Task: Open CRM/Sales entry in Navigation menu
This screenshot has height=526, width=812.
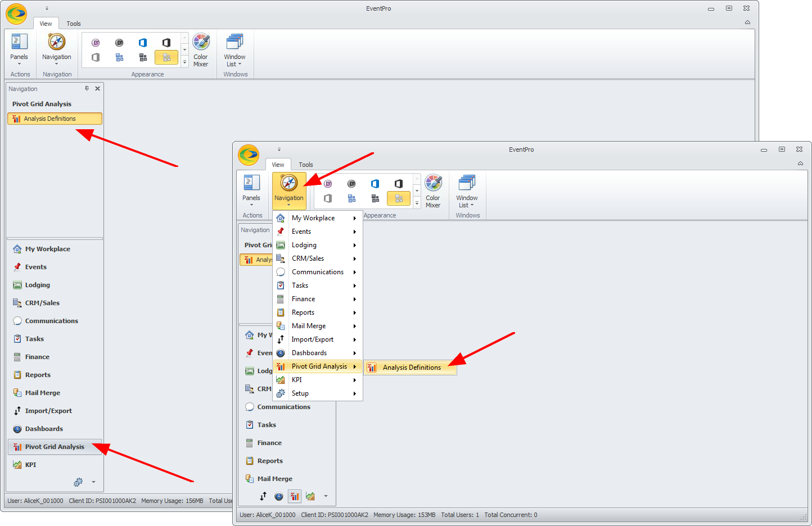Action: (x=318, y=259)
